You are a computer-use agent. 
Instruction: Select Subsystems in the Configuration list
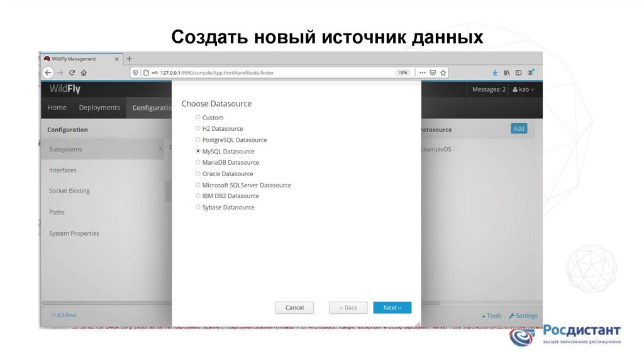(x=103, y=149)
